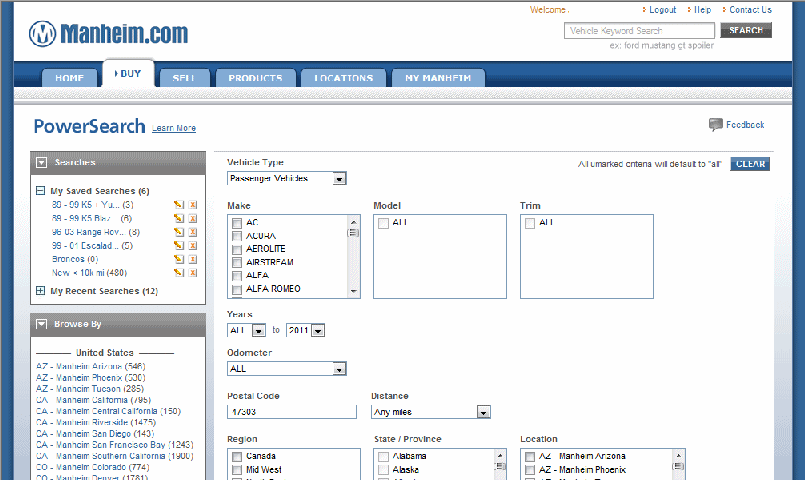805x480 pixels.
Task: Click the SEARCH button
Action: pos(746,31)
